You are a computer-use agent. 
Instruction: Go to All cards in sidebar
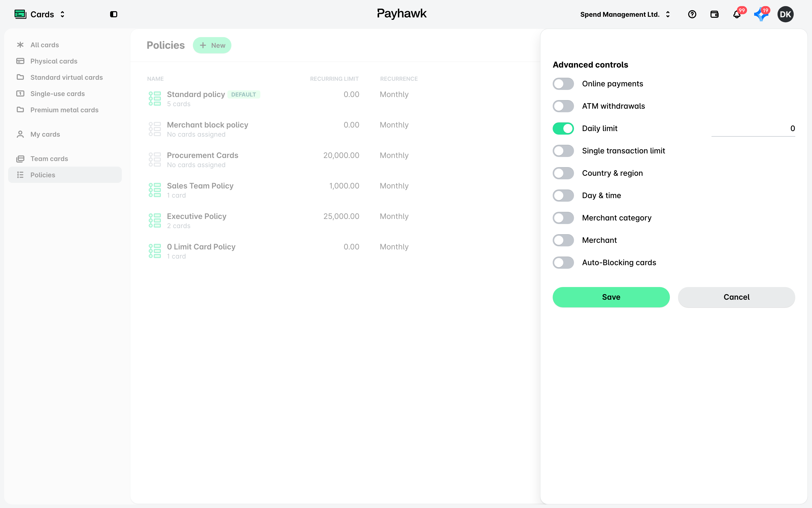(65, 45)
